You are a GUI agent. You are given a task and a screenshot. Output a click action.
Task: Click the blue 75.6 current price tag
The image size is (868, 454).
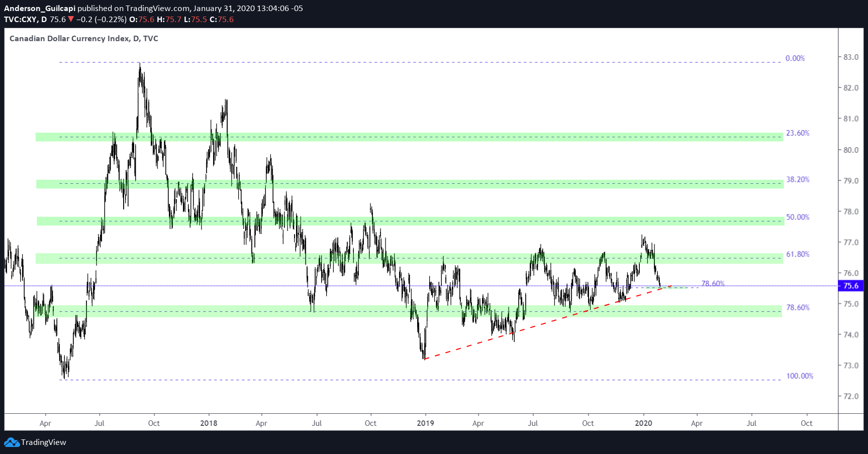pos(851,286)
